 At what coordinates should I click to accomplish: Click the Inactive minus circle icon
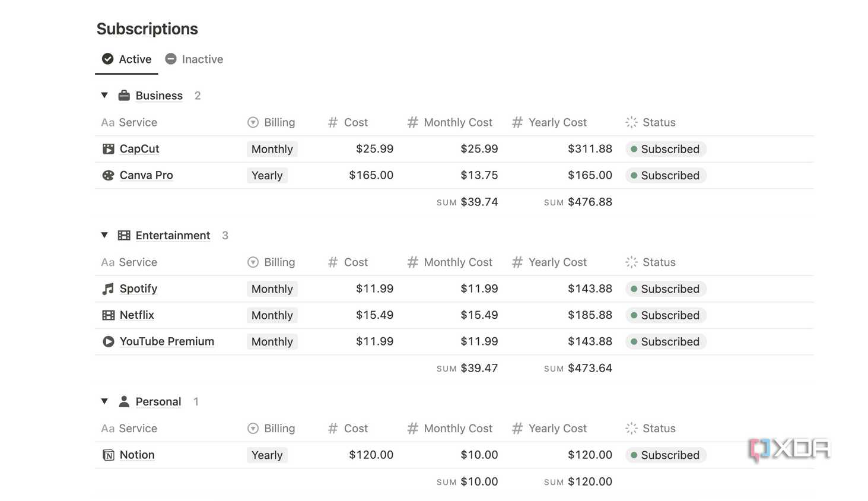point(171,59)
